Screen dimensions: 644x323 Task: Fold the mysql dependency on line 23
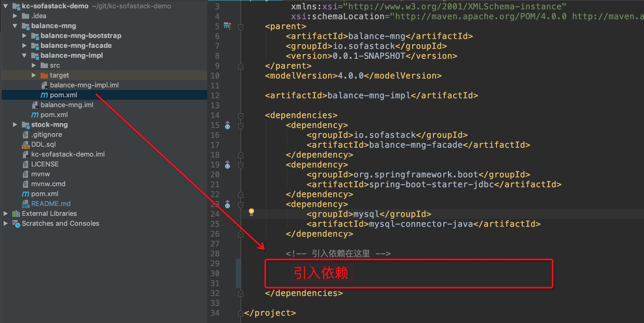241,205
